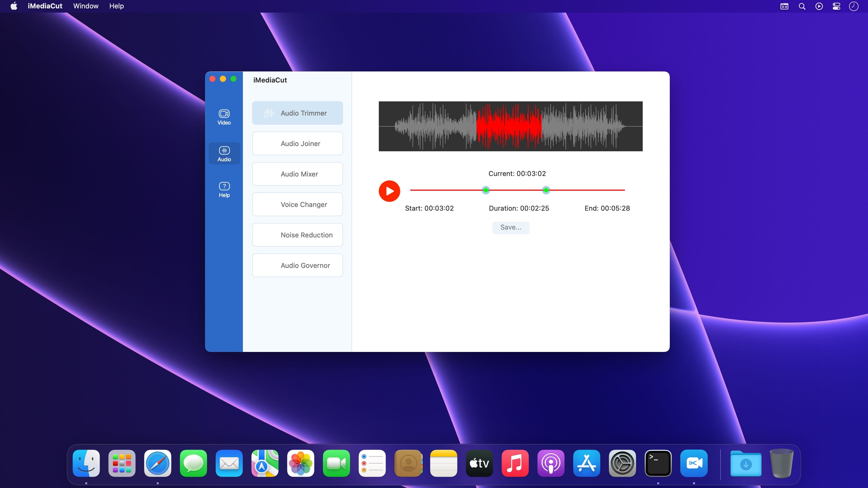868x488 pixels.
Task: Open Spotlight search in menu bar
Action: point(802,6)
